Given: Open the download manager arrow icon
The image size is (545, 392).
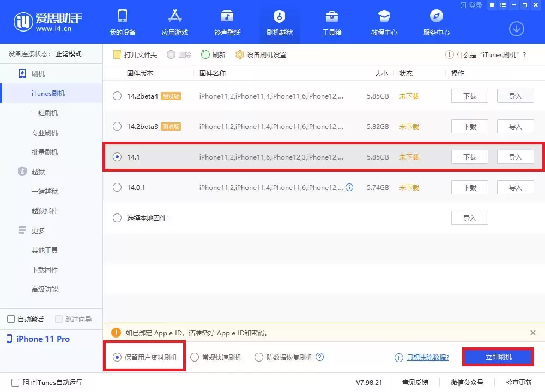Looking at the screenshot, I should coord(517,29).
